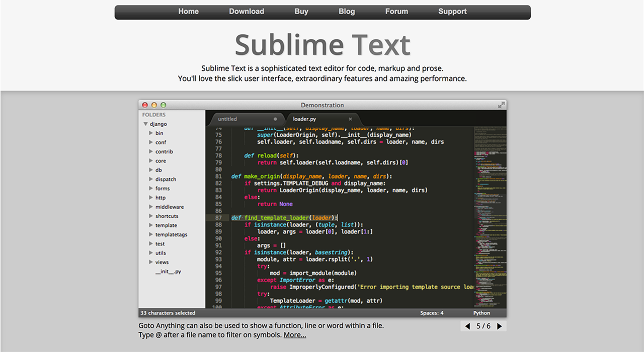The width and height of the screenshot is (644, 352).
Task: Click the 5 / 6 slide counter
Action: pos(484,326)
